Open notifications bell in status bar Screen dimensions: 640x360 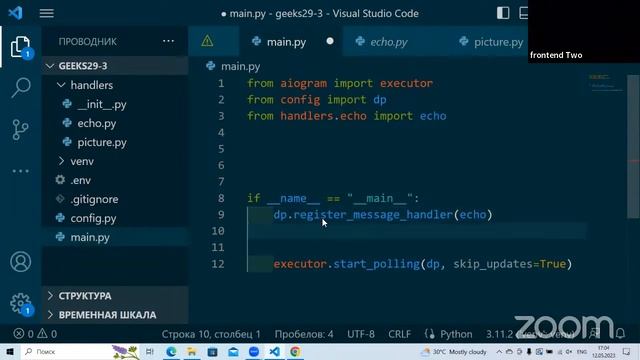pos(620,333)
